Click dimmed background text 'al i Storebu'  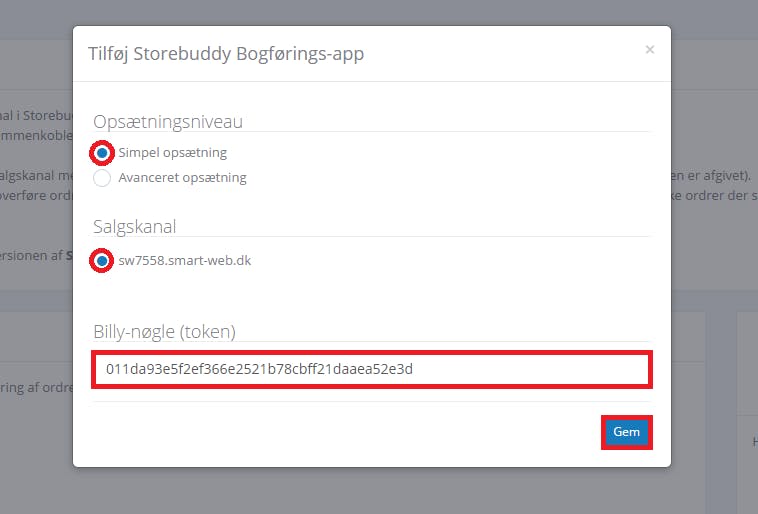pos(36,116)
